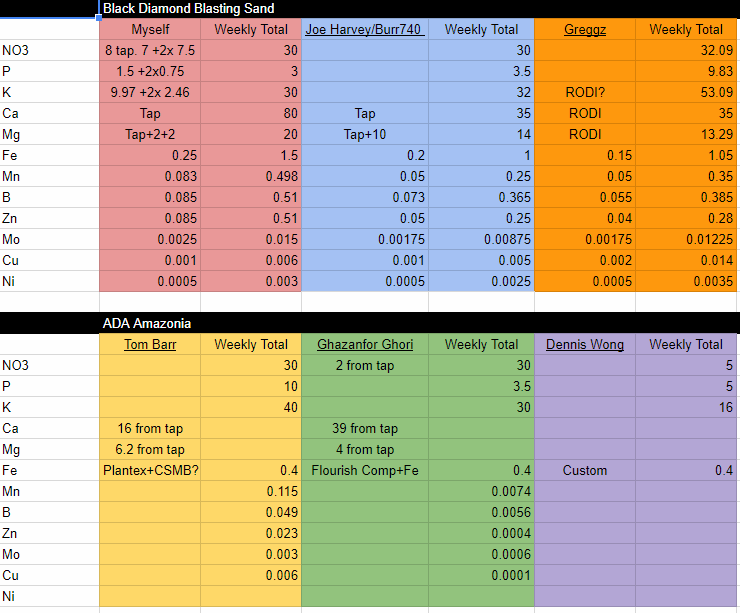
Task: Open the Greggz hyperlink
Action: pos(585,29)
